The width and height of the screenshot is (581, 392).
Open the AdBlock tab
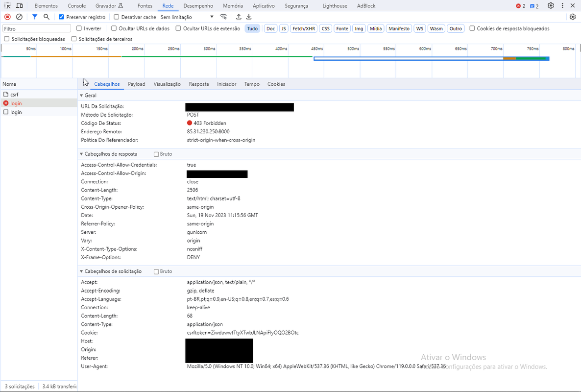coord(366,6)
